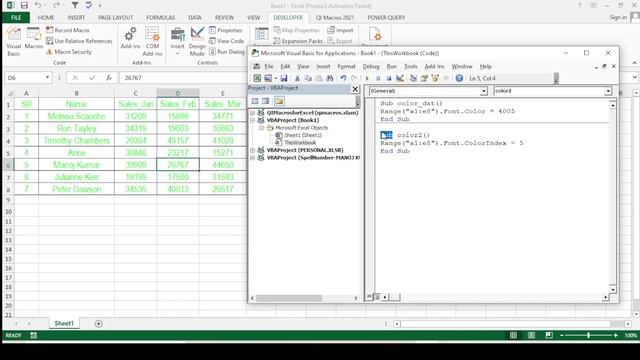The width and height of the screenshot is (640, 360).
Task: Open the Add-Ins gear icon
Action: pyautogui.click(x=130, y=39)
